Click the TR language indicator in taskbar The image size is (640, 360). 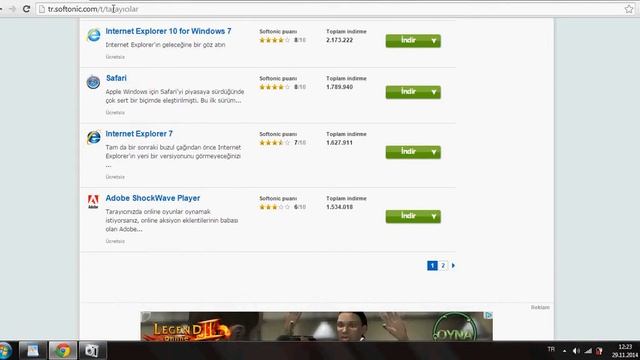click(551, 349)
